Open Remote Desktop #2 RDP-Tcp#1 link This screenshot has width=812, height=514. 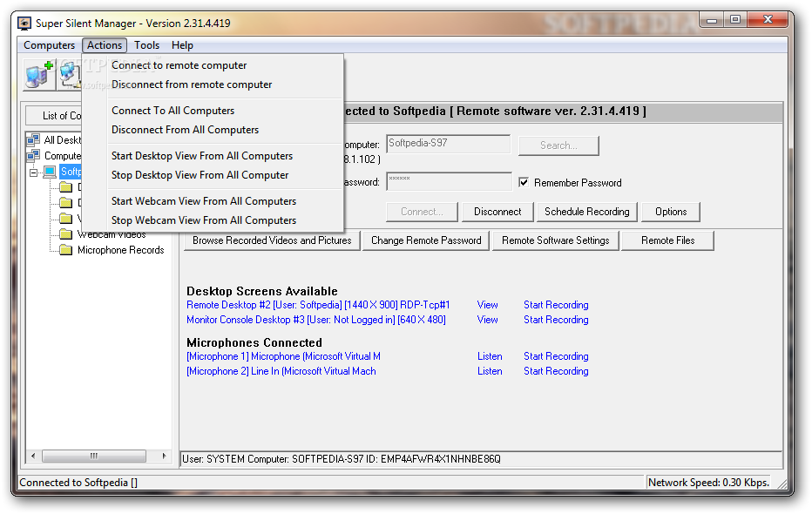(318, 305)
